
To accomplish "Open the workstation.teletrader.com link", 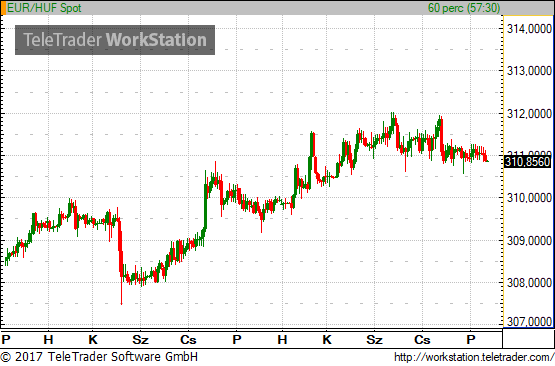I will coord(474,357).
